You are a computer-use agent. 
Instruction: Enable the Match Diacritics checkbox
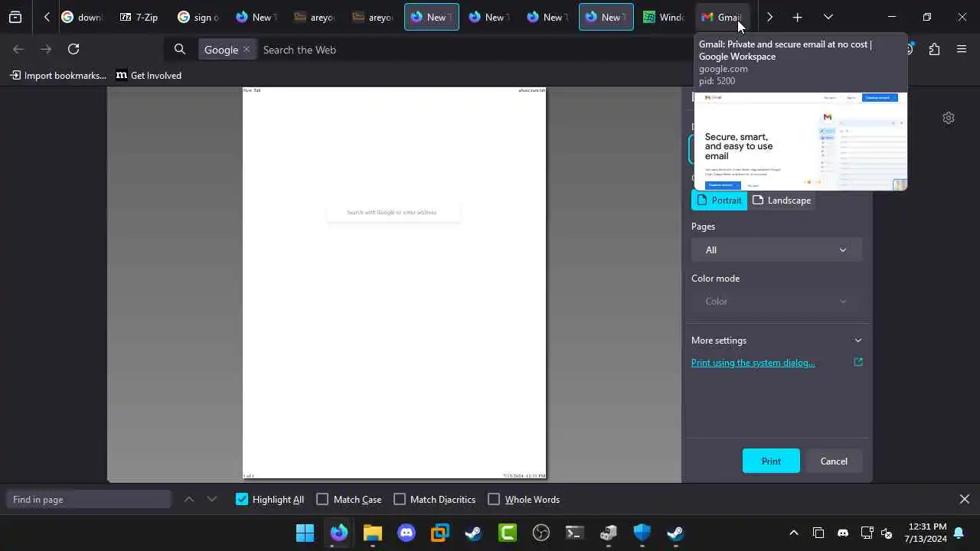pos(400,499)
